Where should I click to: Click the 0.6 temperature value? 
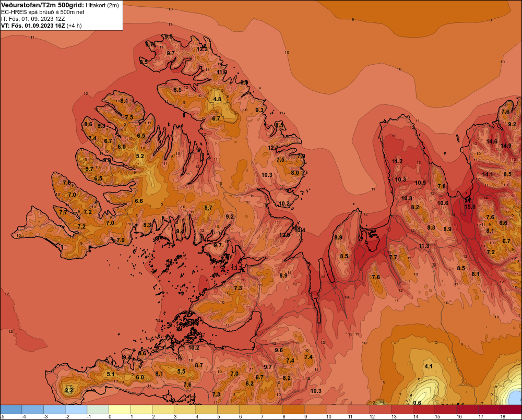pos(417,403)
